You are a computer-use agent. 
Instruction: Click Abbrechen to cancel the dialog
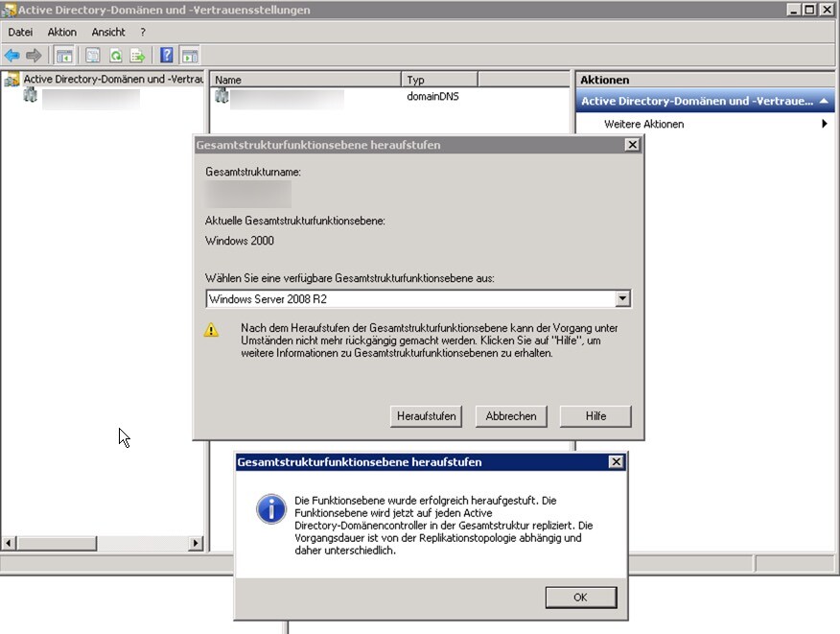tap(511, 416)
